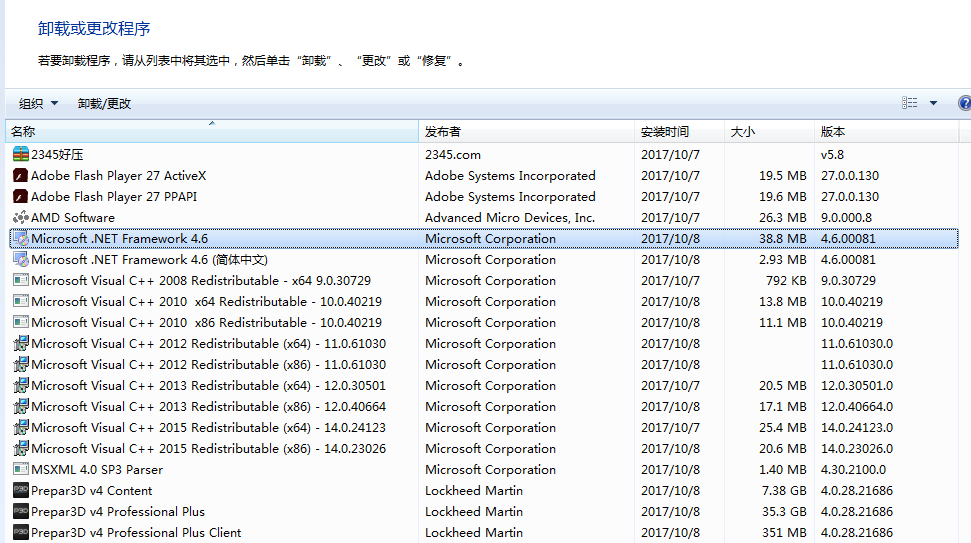Sort by the 发布者 column header
Screen dimensions: 971x543
526,131
